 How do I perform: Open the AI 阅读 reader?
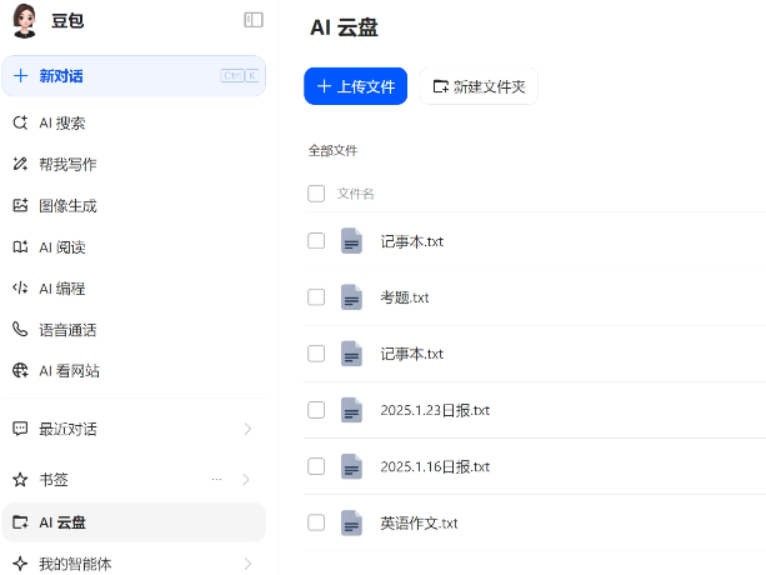point(133,247)
